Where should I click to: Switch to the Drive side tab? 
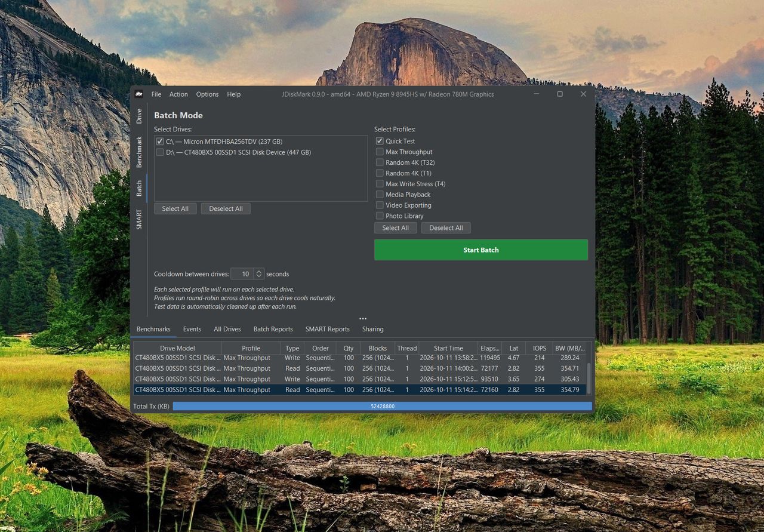click(x=139, y=116)
